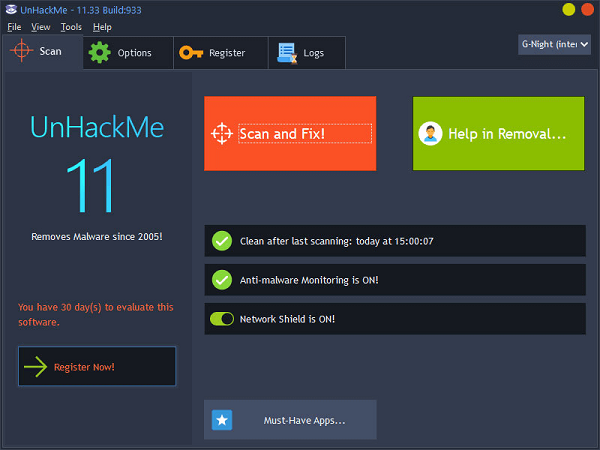Click the yellow minimize circle button
The height and width of the screenshot is (450, 600).
(569, 9)
